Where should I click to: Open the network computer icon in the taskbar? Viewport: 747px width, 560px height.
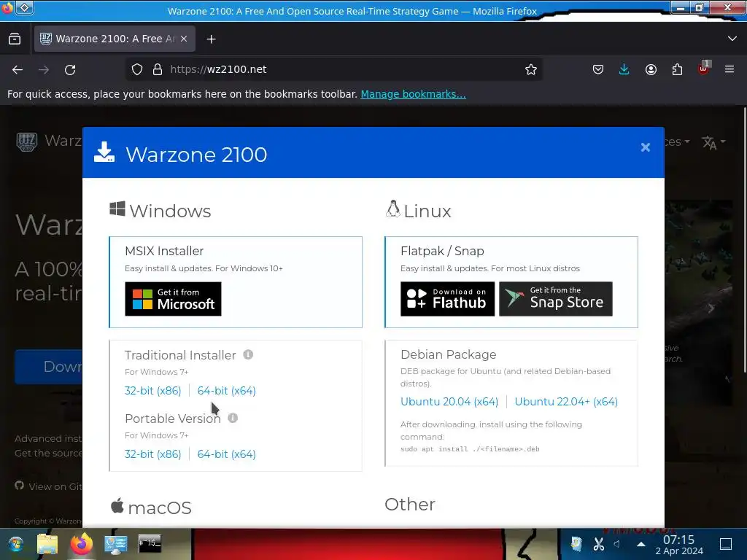[116, 544]
